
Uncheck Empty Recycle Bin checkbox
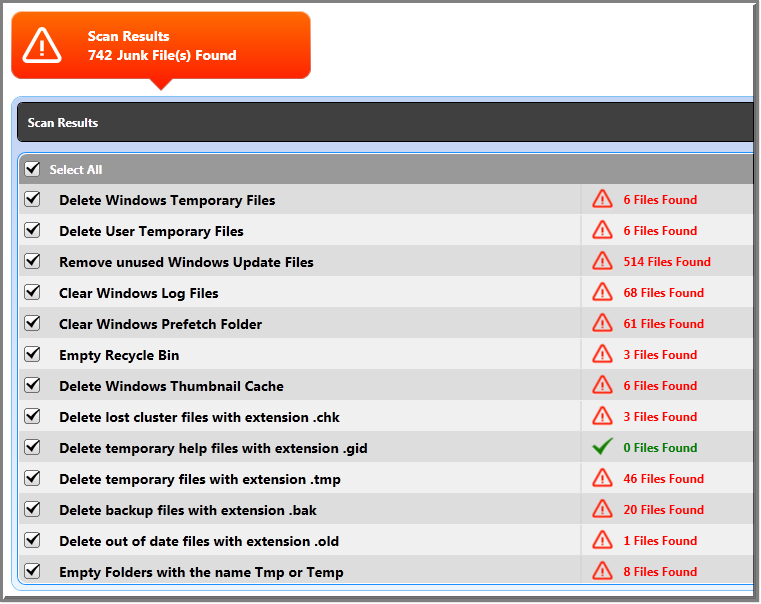[33, 354]
